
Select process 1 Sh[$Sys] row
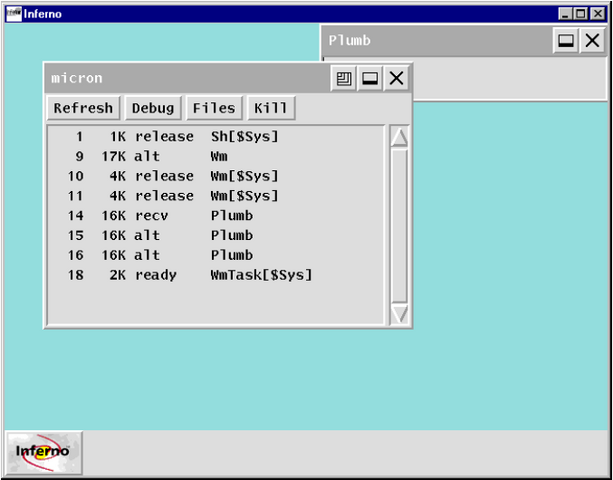pos(215,136)
